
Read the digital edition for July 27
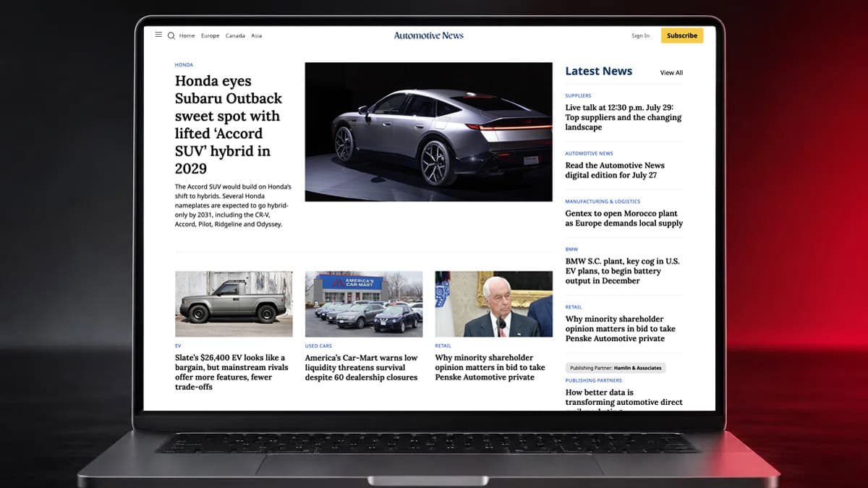tap(615, 170)
